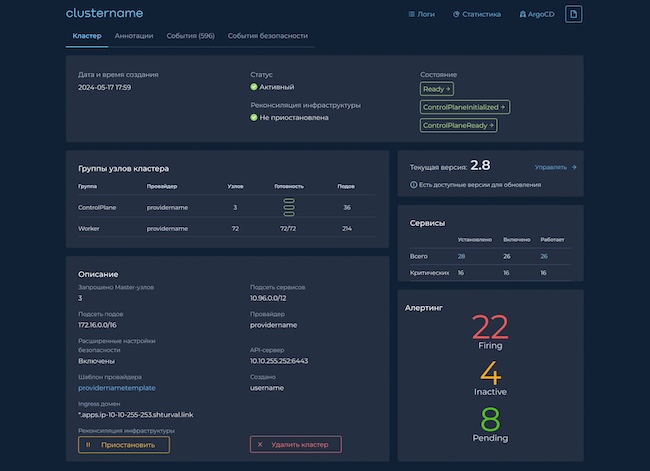This screenshot has width=650, height=471.
Task: Click the document icon button in header
Action: click(x=573, y=14)
